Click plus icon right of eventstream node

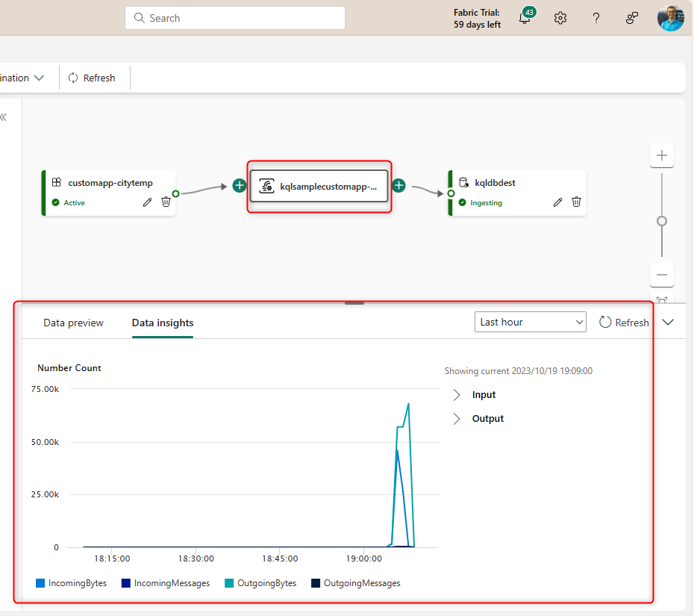pos(399,185)
